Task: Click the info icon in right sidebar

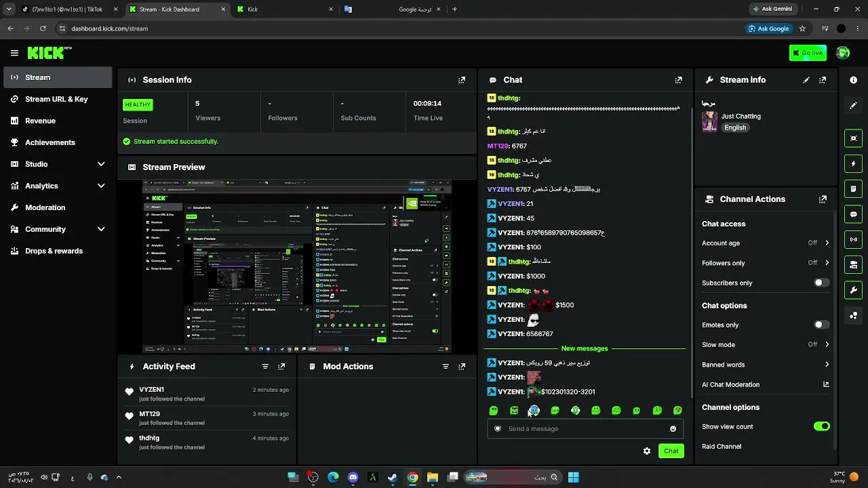Action: coord(853,80)
